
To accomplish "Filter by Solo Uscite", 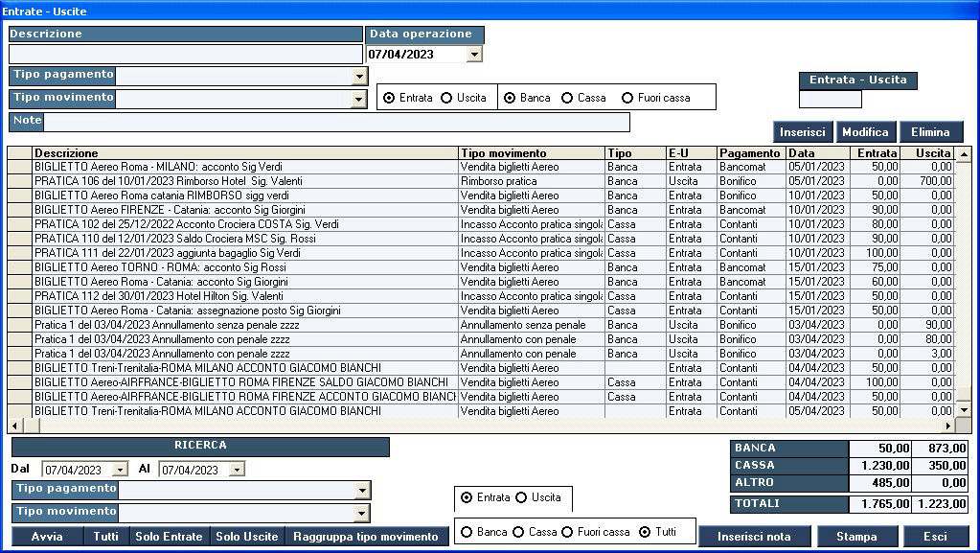I will 247,537.
